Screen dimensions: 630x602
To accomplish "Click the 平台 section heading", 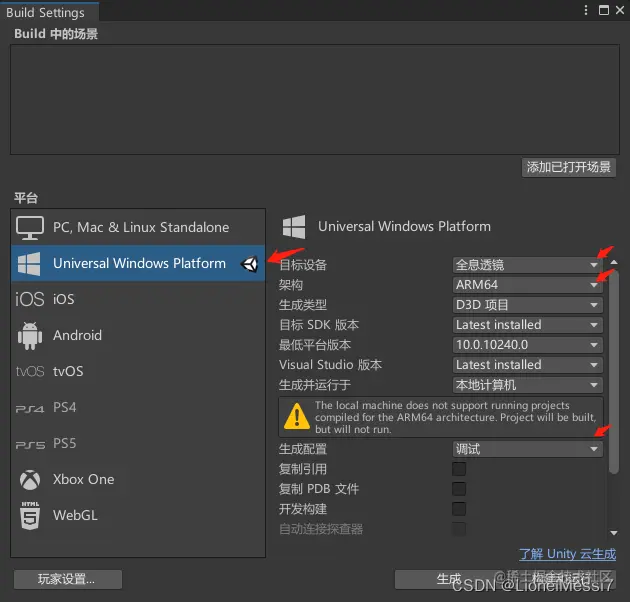I will click(x=26, y=198).
